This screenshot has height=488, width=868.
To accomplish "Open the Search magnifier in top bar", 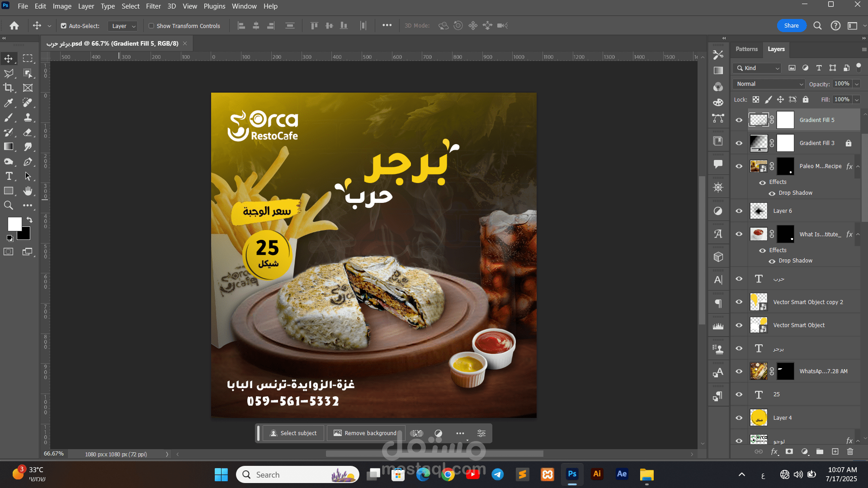I will [x=817, y=26].
